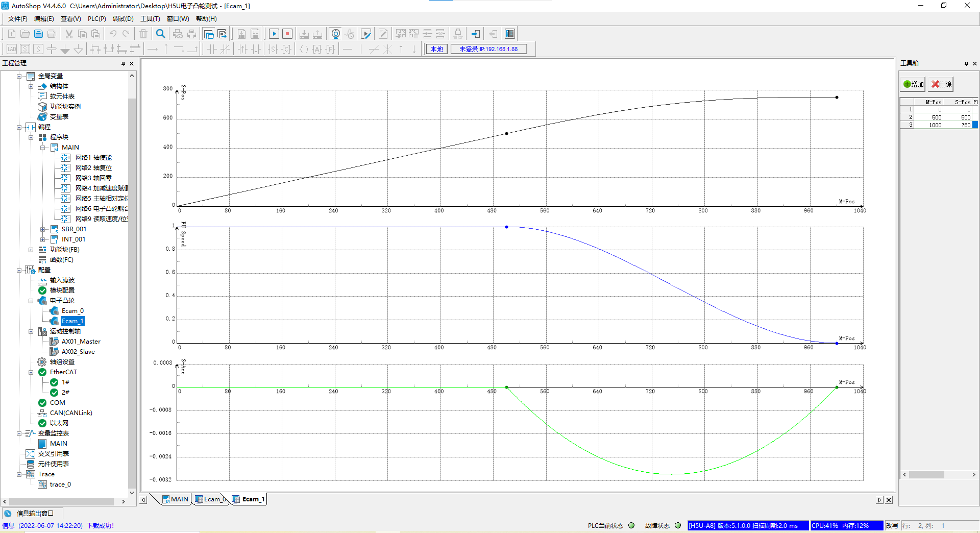Collapse the EtherCAT node
The height and width of the screenshot is (533, 980).
[31, 372]
